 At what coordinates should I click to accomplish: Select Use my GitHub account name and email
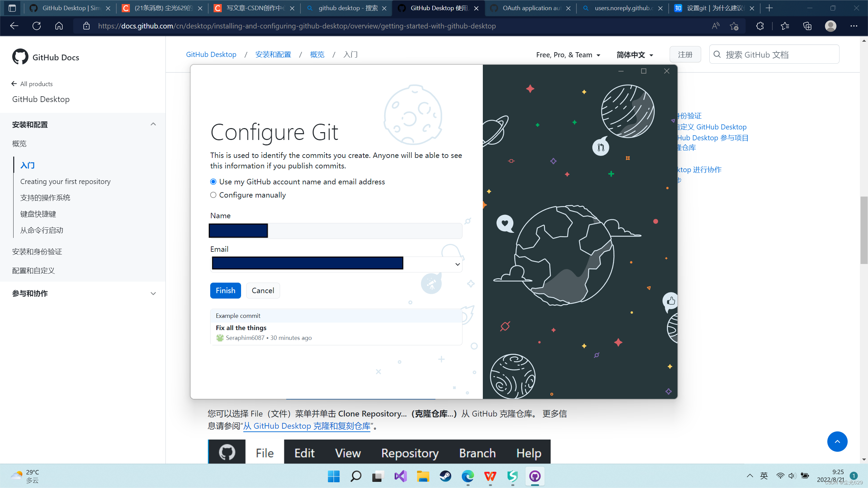pos(213,182)
